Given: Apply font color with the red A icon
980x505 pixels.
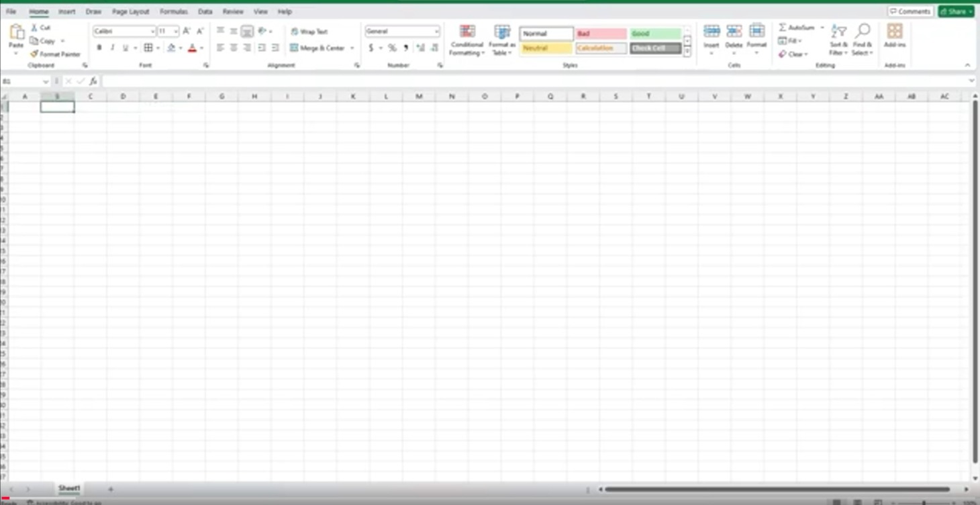Looking at the screenshot, I should pos(193,48).
